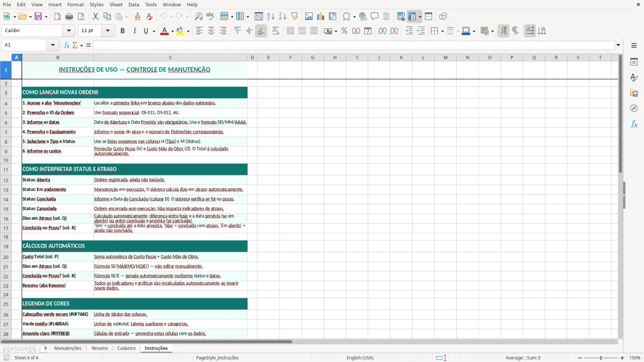
Task: Open the Conditional Formatting dropdown arrow
Action: tap(492, 31)
